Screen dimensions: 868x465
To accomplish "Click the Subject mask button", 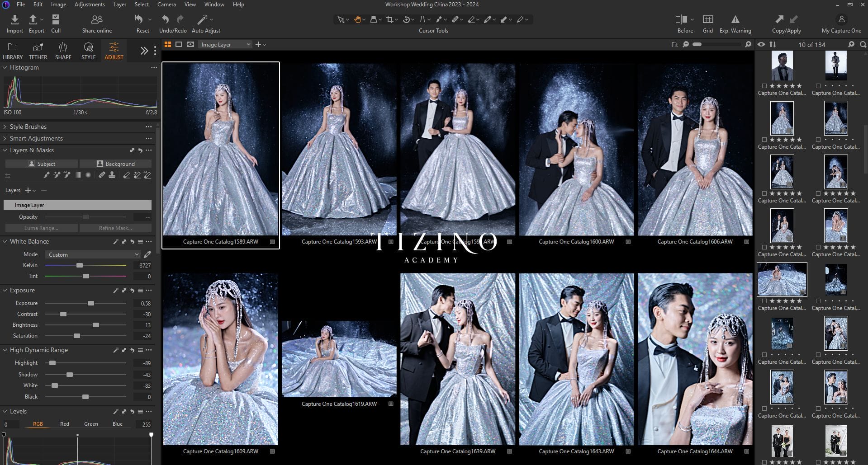I will pos(42,164).
